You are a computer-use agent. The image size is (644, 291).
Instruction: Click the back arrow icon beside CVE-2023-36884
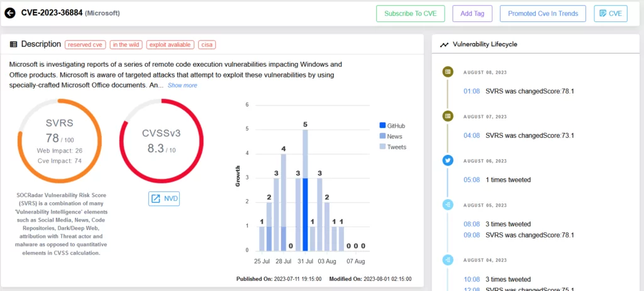[x=9, y=13]
